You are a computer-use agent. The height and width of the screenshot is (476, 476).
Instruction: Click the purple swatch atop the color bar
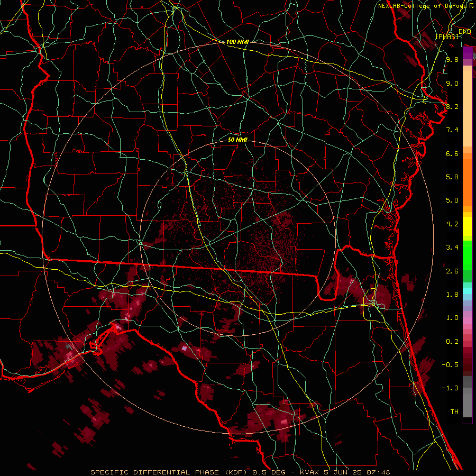(x=467, y=53)
